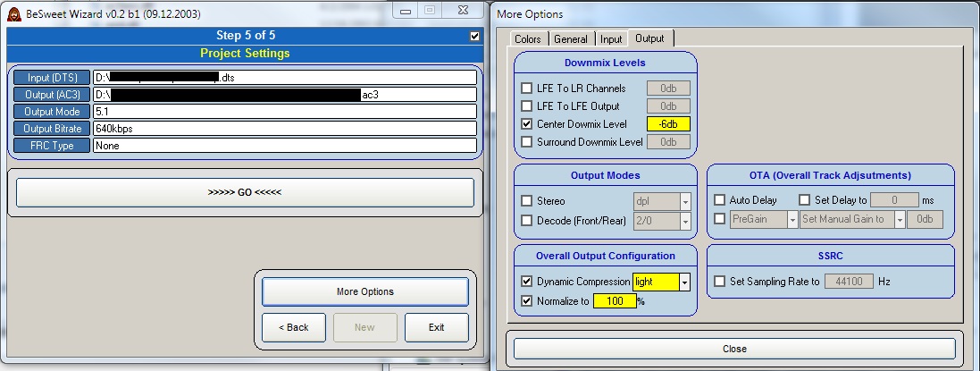Click the FRC Type label button
This screenshot has height=371, width=980.
click(x=53, y=145)
